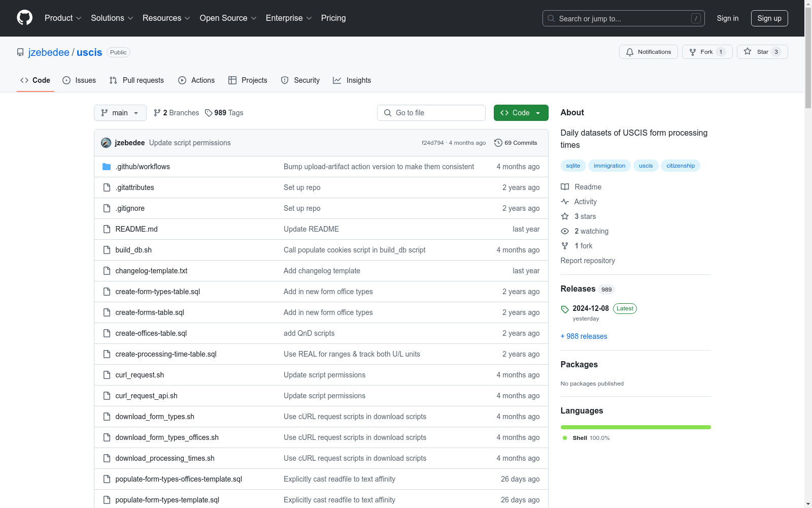The image size is (812, 508).
Task: Click the file icon for .gitignore
Action: 107,208
